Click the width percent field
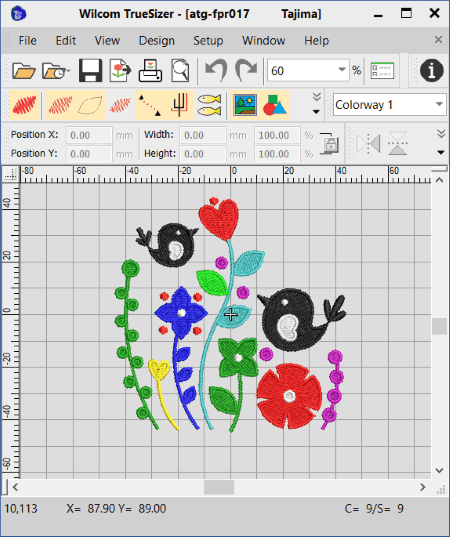This screenshot has width=450, height=537. pyautogui.click(x=277, y=135)
